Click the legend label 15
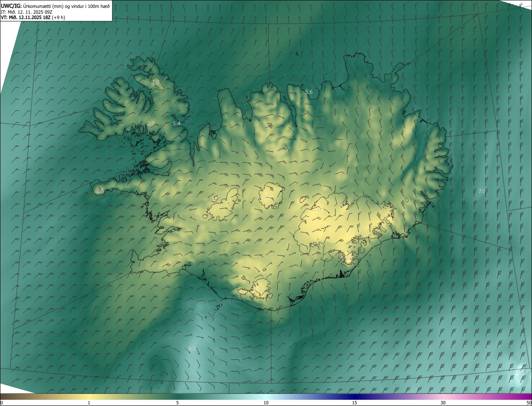 click(x=355, y=403)
